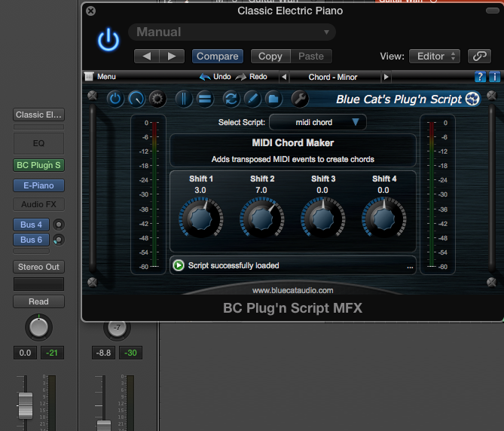Open the View Editor dropdown
This screenshot has width=504, height=431.
tap(435, 57)
